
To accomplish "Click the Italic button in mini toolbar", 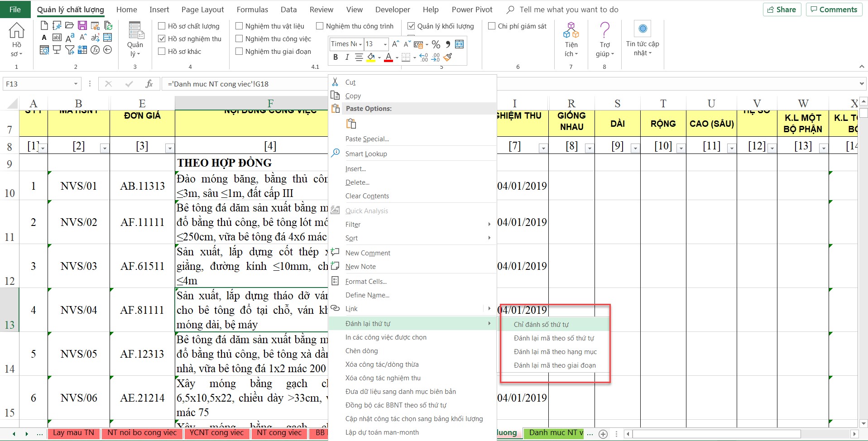I will (x=347, y=57).
